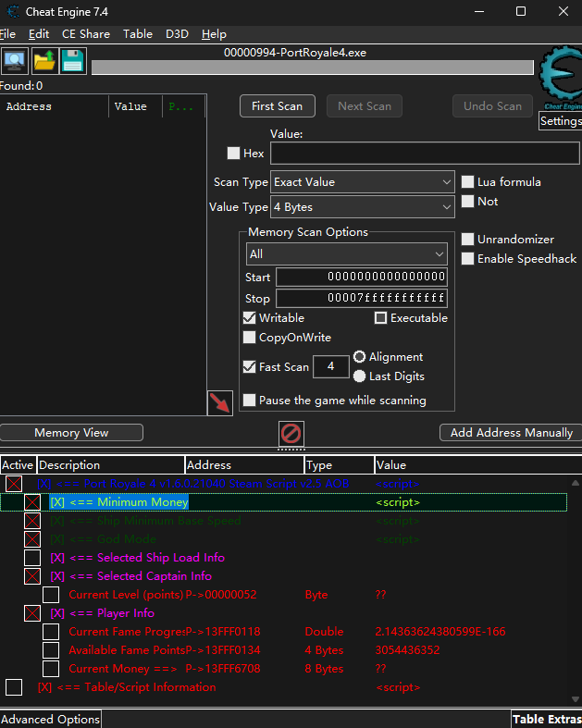
Task: Freeze the Available Fame Points entry
Action: coord(51,650)
